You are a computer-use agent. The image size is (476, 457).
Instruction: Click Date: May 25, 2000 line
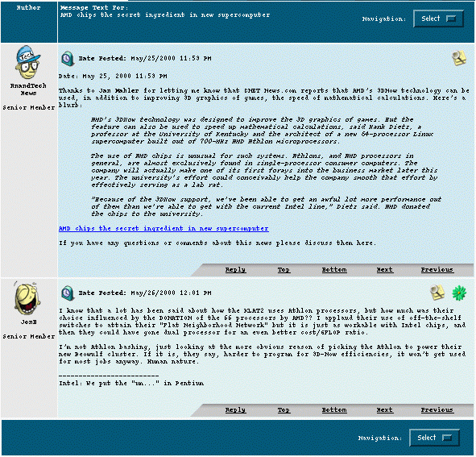(113, 76)
